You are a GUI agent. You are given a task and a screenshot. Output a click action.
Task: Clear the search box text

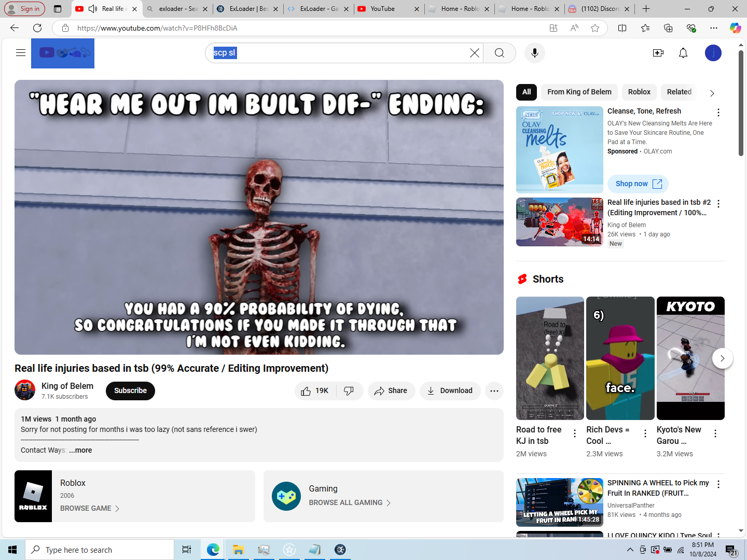point(474,53)
